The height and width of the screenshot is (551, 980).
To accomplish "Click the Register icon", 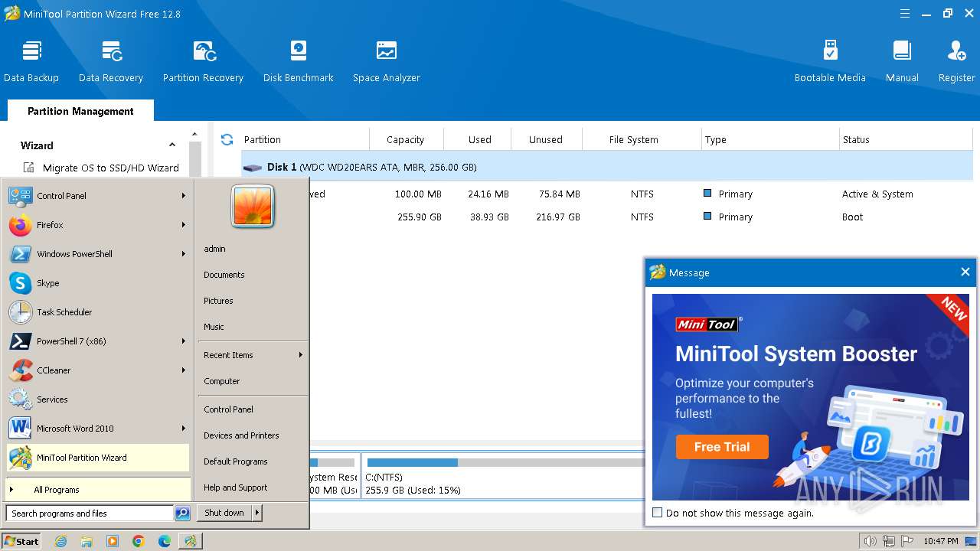I will click(956, 51).
